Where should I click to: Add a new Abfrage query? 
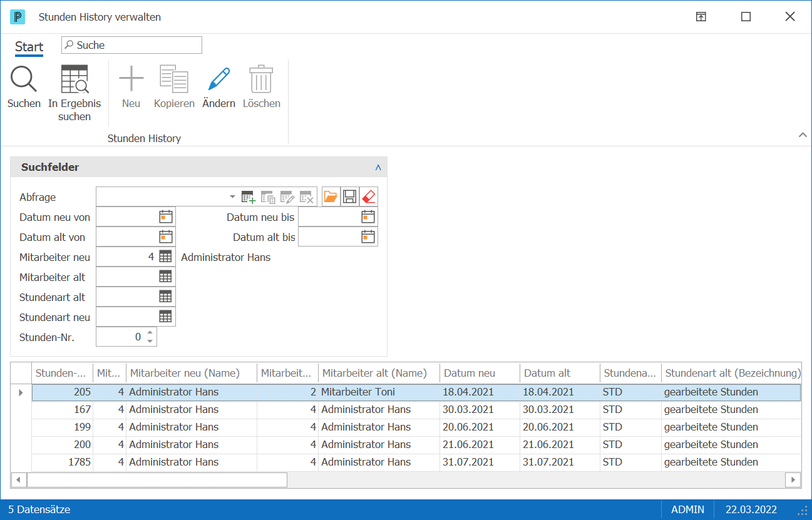click(249, 197)
